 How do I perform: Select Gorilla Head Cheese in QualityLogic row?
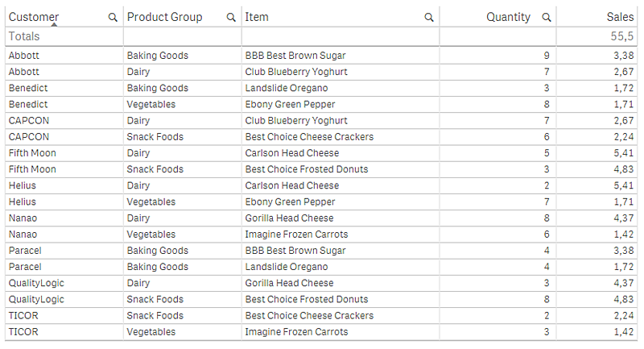pos(289,283)
